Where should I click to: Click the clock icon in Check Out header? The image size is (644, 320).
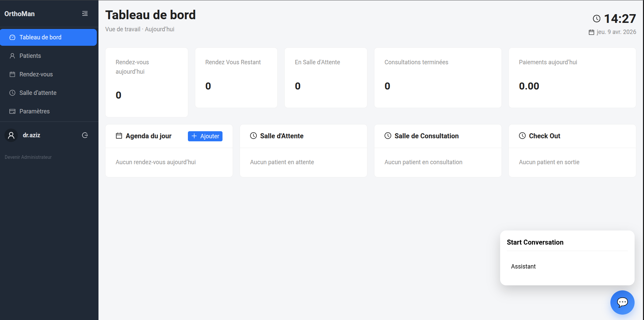point(522,136)
